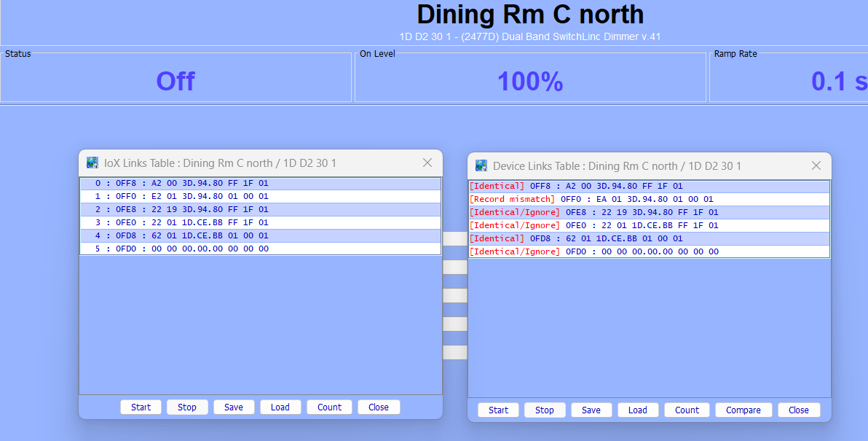Select IoX link row 4 at 0FD8
The image size is (868, 441).
click(260, 235)
